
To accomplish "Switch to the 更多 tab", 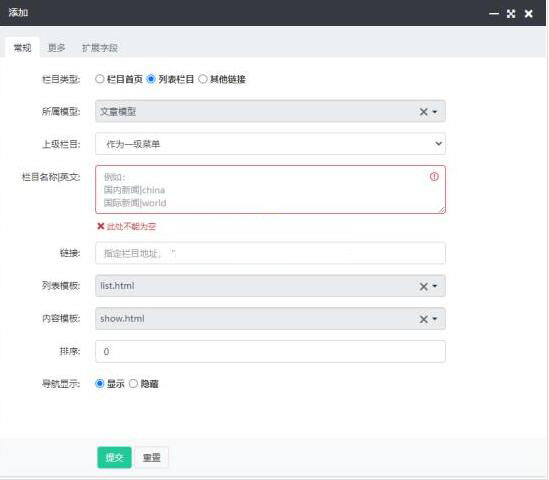I will (x=56, y=48).
